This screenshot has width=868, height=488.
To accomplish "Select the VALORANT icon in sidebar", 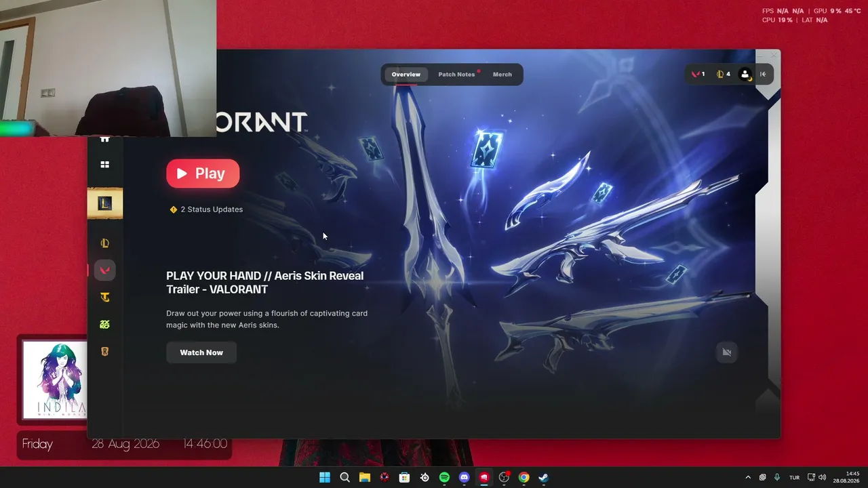I will click(104, 270).
